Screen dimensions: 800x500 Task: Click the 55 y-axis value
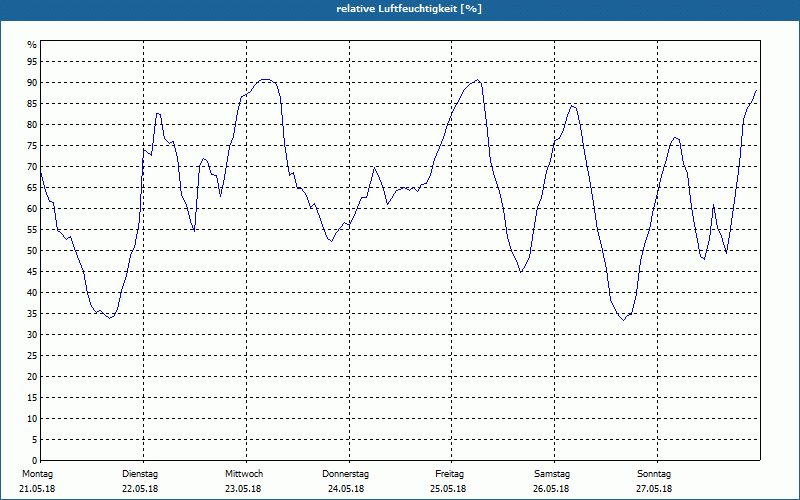[32, 230]
